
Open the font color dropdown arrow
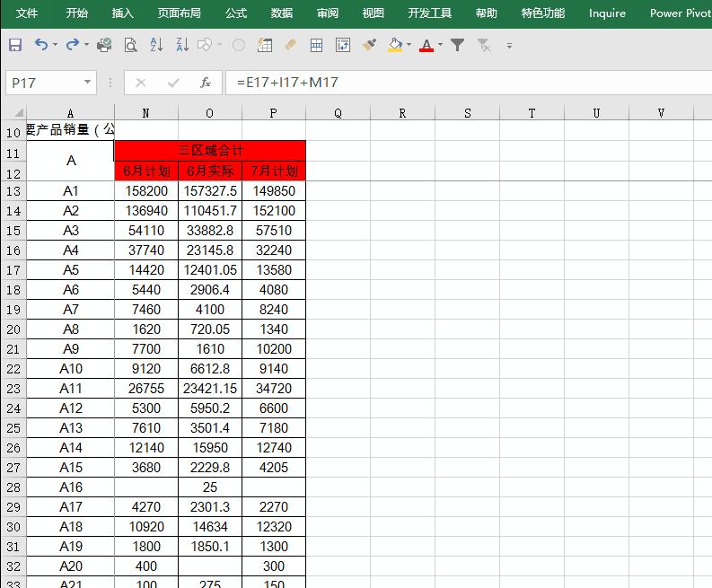pyautogui.click(x=440, y=45)
